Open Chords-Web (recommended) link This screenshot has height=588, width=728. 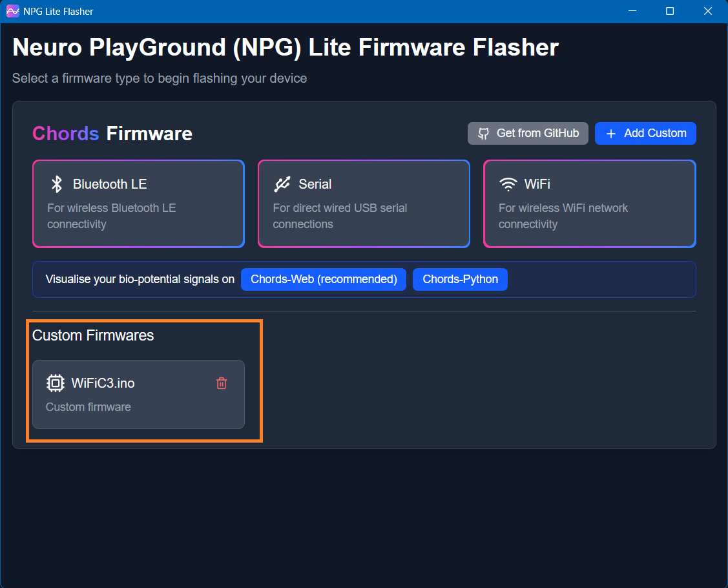pyautogui.click(x=324, y=279)
